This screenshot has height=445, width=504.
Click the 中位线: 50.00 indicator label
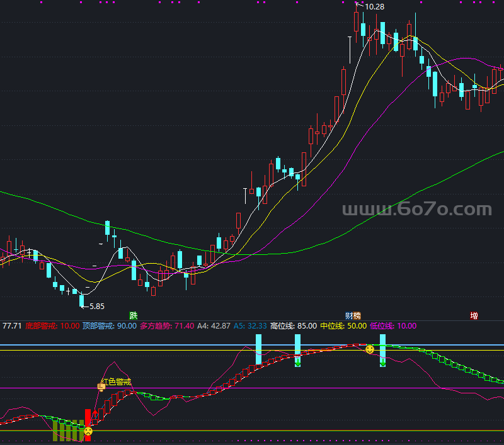coord(343,326)
